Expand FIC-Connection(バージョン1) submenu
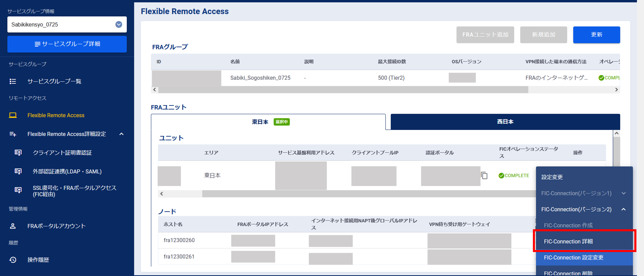This screenshot has height=276, width=644. (x=624, y=193)
